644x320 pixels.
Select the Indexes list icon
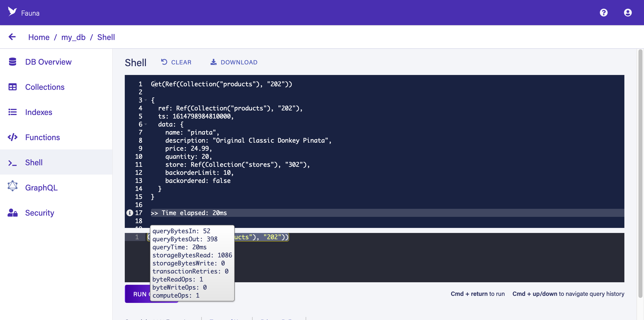[x=13, y=112]
